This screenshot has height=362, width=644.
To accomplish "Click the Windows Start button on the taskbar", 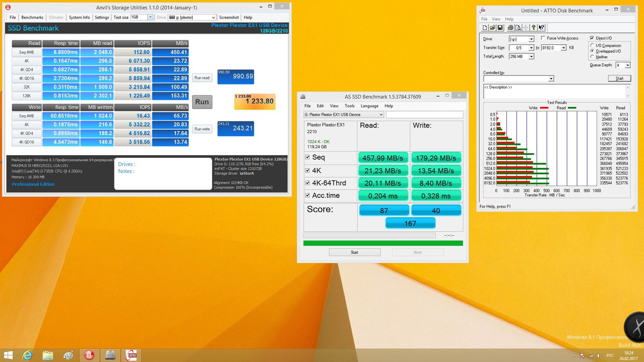I will pos(8,355).
